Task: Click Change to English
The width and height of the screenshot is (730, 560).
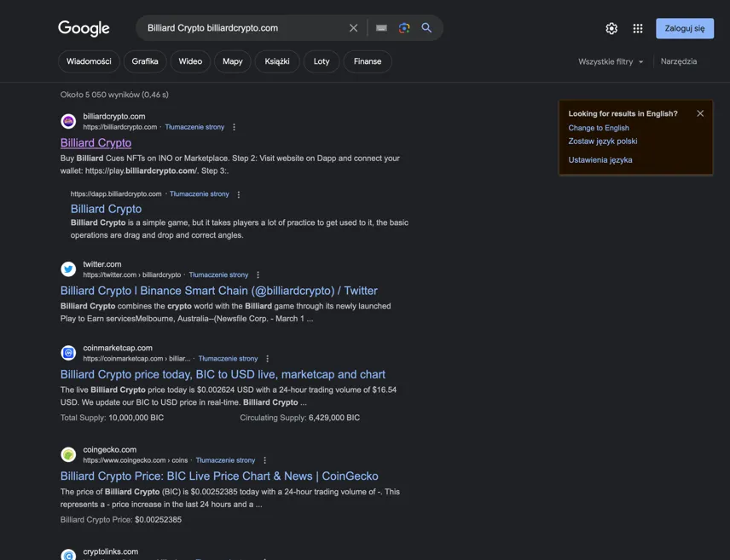Action: 599,128
